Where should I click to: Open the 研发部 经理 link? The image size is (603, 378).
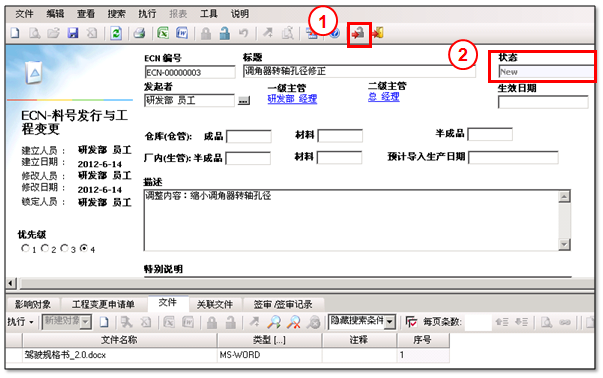[292, 99]
